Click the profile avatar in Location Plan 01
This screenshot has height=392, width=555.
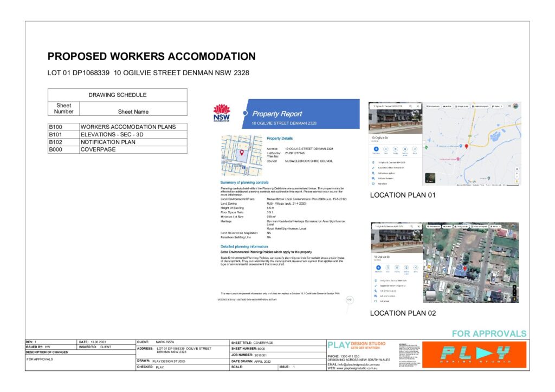[516, 106]
